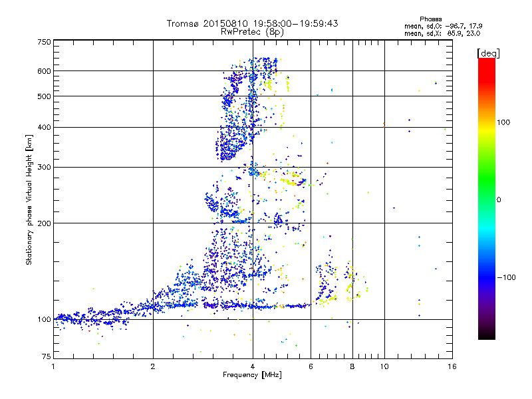
Task: Click the 'Stationary phase Virtual Height [km]' axis label
Action: (x=29, y=199)
